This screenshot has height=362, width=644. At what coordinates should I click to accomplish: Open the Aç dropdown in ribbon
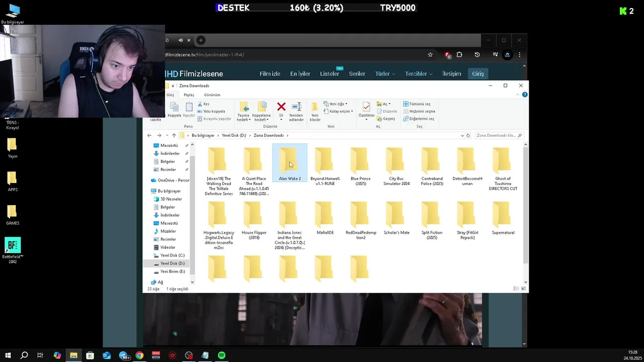coord(383,104)
